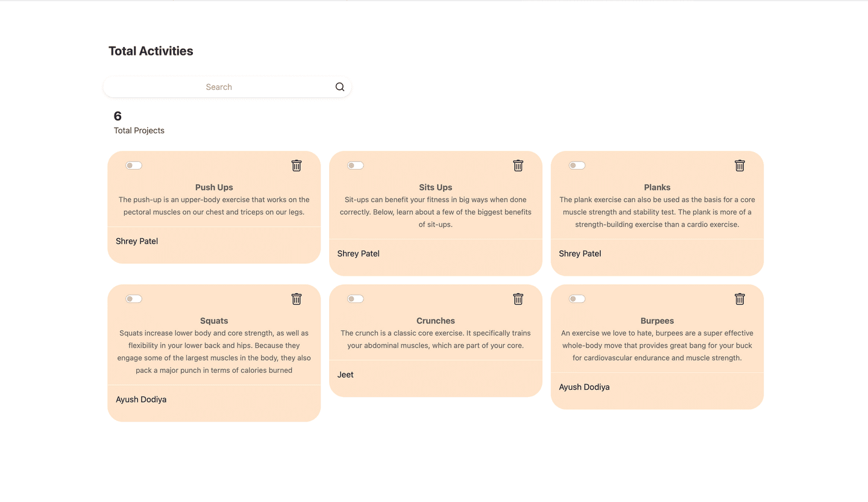Click the Total Projects label

[x=139, y=130]
